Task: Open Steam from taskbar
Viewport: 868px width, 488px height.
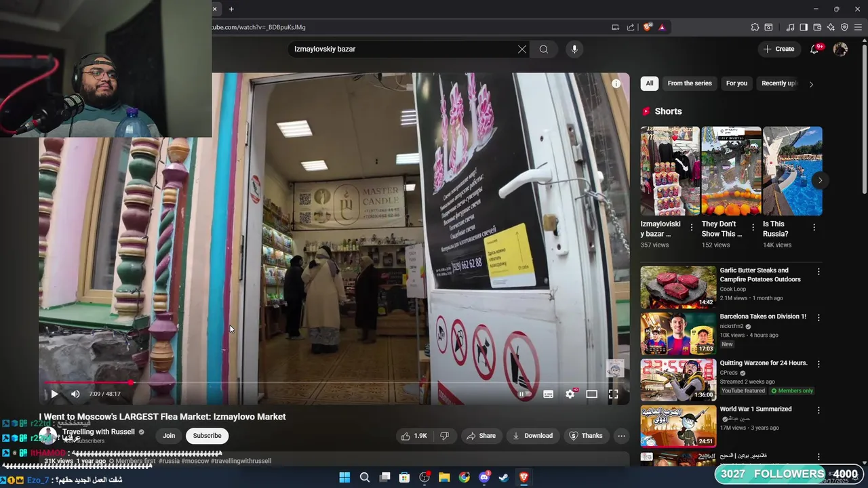Action: pos(504,477)
